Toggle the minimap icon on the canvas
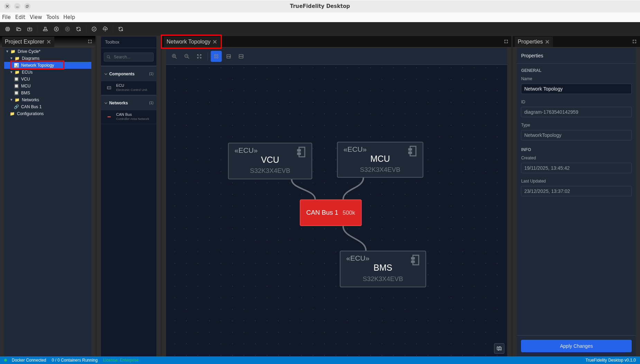The height and width of the screenshot is (364, 640). pyautogui.click(x=499, y=348)
